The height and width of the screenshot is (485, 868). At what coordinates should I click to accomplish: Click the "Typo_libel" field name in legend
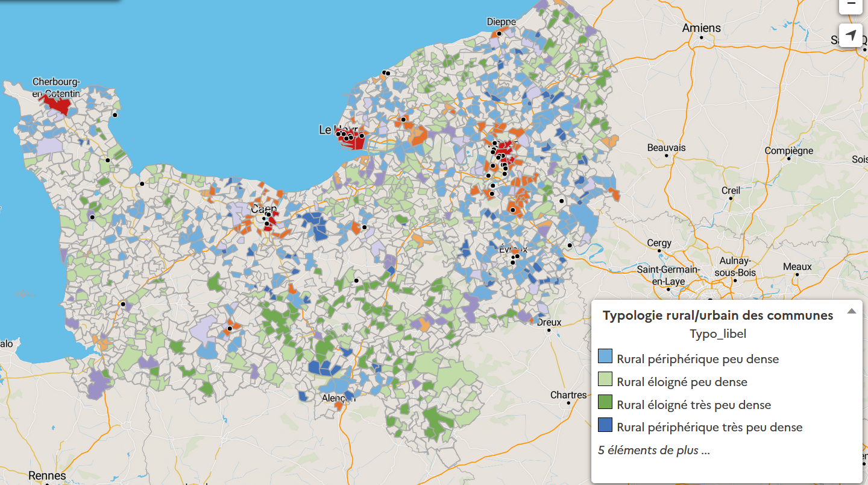(717, 334)
